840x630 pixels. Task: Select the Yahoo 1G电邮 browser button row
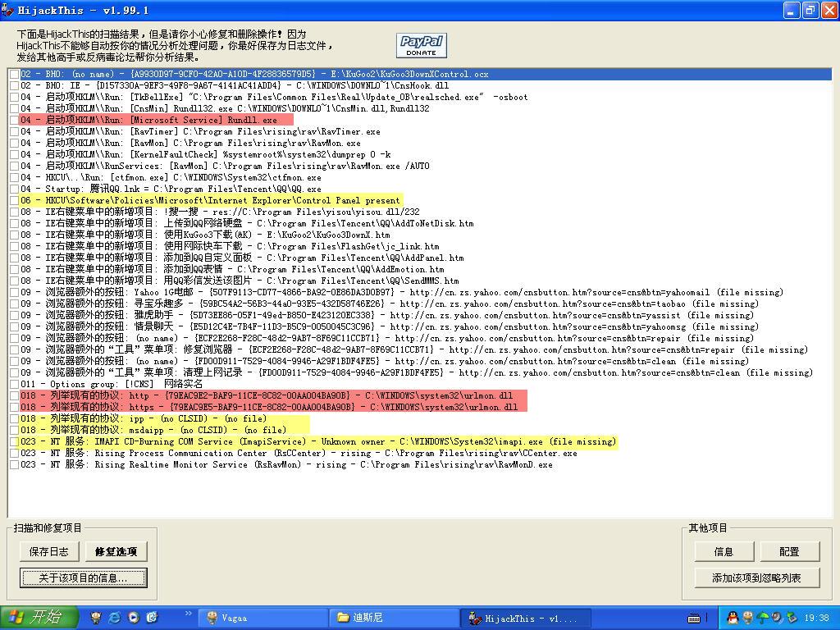coord(402,293)
